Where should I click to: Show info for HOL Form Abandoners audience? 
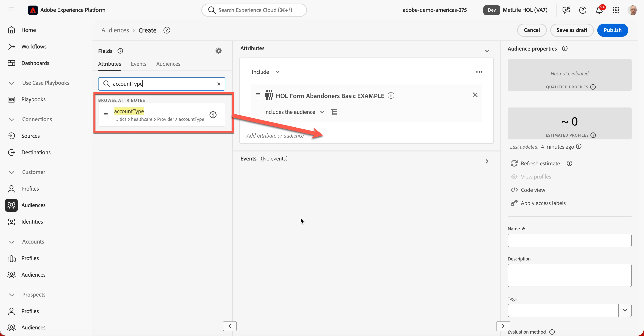[391, 96]
